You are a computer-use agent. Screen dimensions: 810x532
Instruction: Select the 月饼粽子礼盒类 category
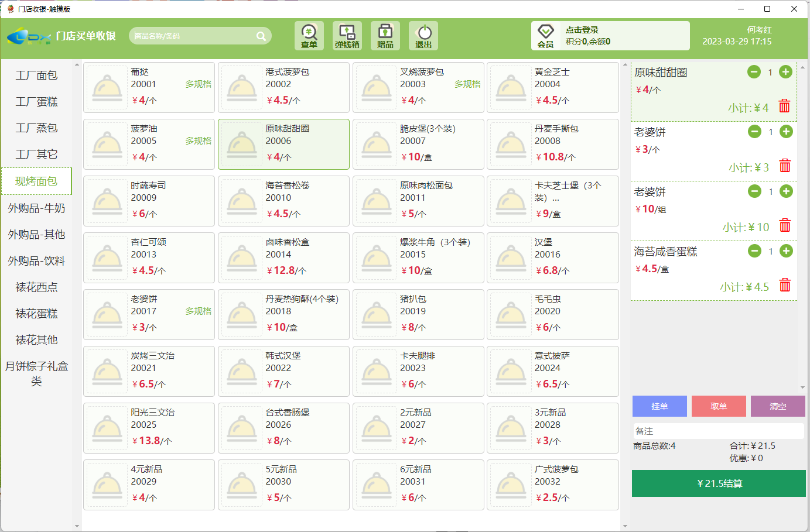click(x=36, y=373)
